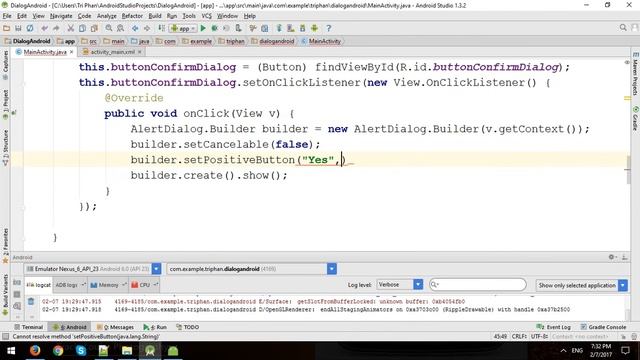Click the DialogAndroid breadcrumb

pyautogui.click(x=27, y=41)
